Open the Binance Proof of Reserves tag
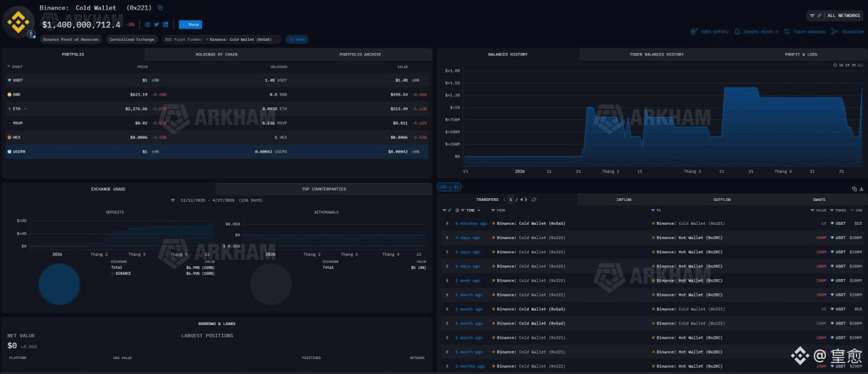Viewport: 868px width, 374px height. tap(71, 39)
